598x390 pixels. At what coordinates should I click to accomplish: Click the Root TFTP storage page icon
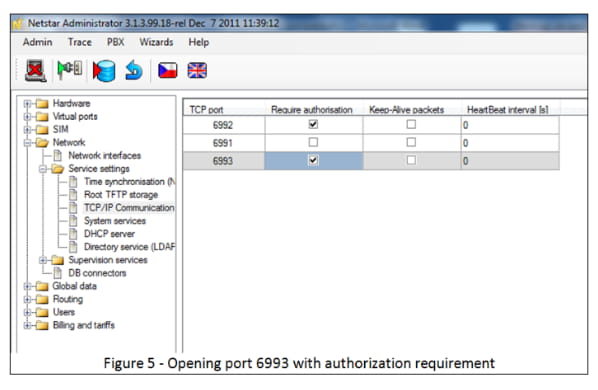coord(73,195)
